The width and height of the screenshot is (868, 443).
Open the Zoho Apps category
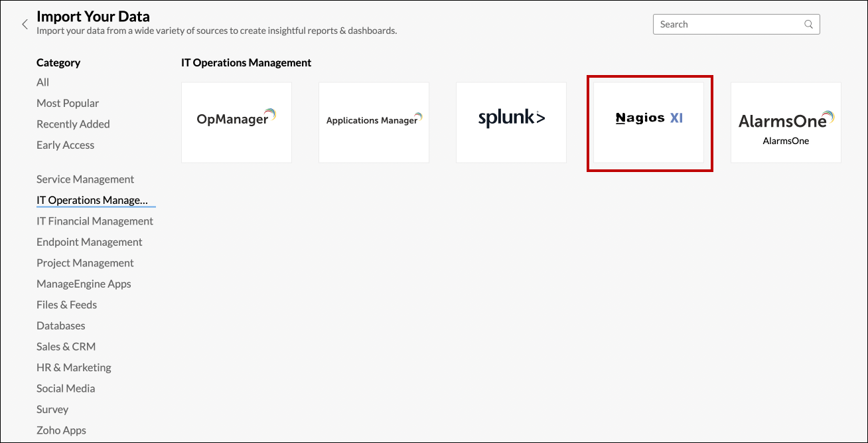[x=61, y=430]
